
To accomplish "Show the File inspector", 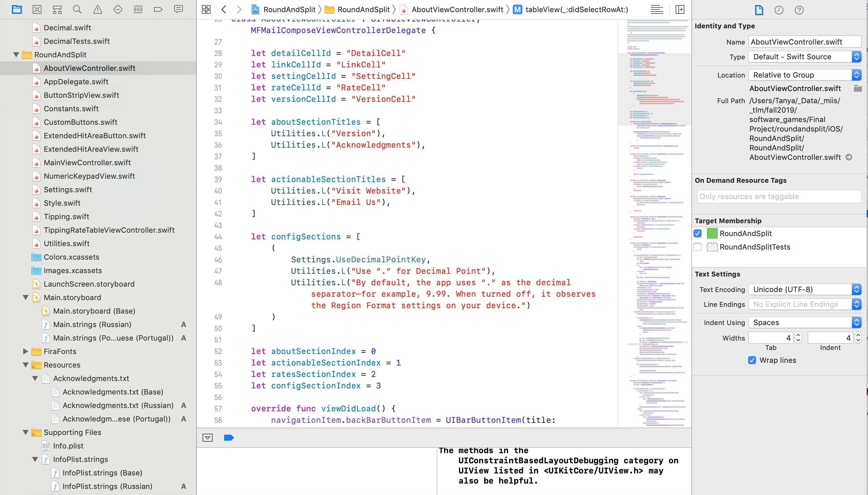I will [x=759, y=10].
